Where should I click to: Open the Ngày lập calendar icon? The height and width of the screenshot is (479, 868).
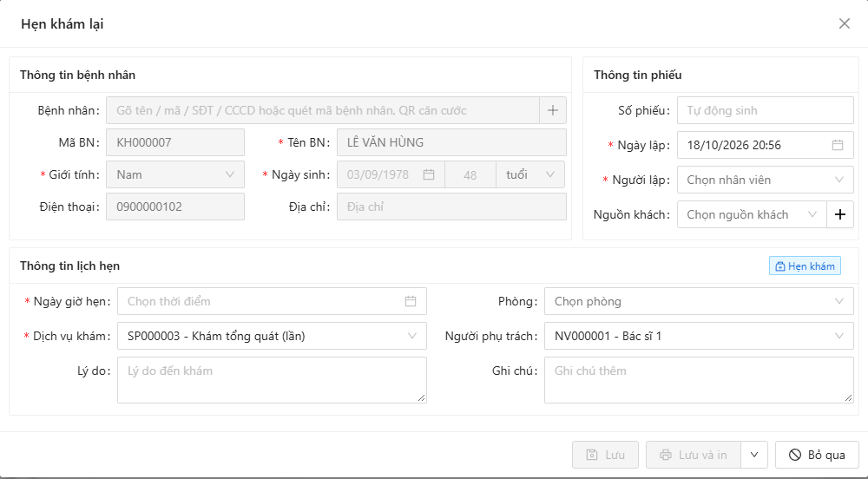pyautogui.click(x=837, y=145)
